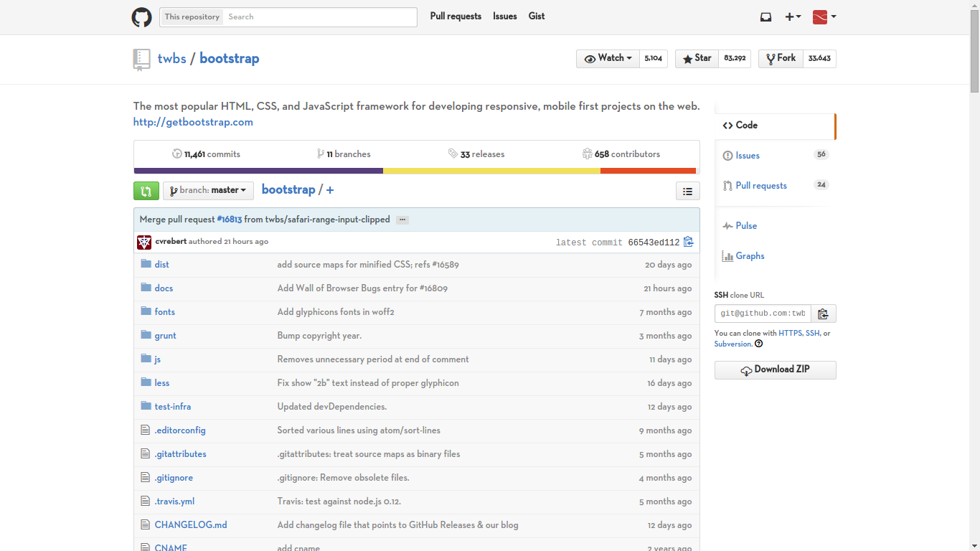Click green compare and review button

pos(146,191)
